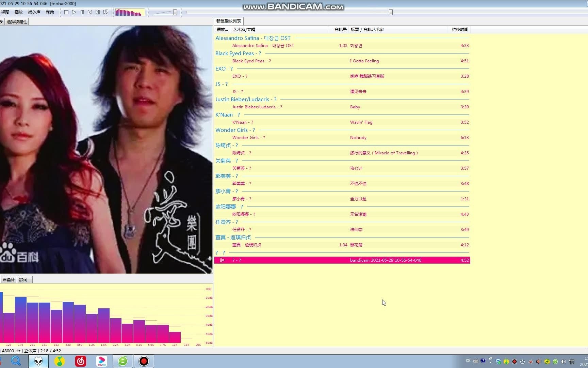Click the blue help question mark tray icon
The image size is (588, 368).
coord(483,361)
